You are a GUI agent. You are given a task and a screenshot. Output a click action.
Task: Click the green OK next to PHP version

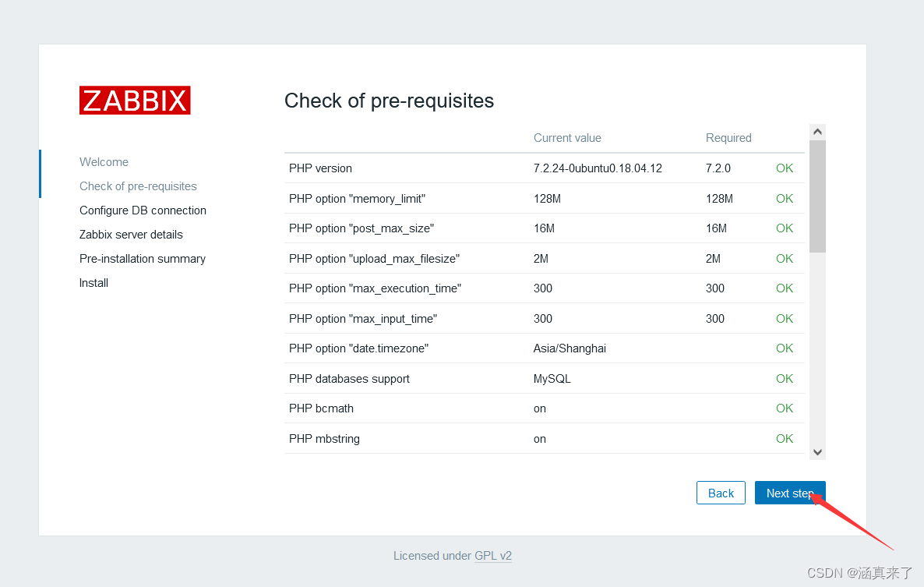pyautogui.click(x=784, y=168)
